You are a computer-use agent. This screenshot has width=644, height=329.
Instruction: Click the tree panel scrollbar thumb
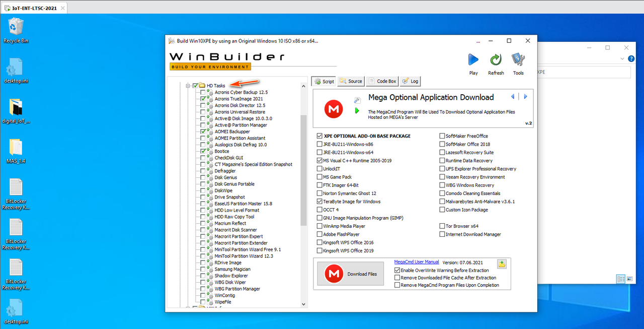pos(303,170)
